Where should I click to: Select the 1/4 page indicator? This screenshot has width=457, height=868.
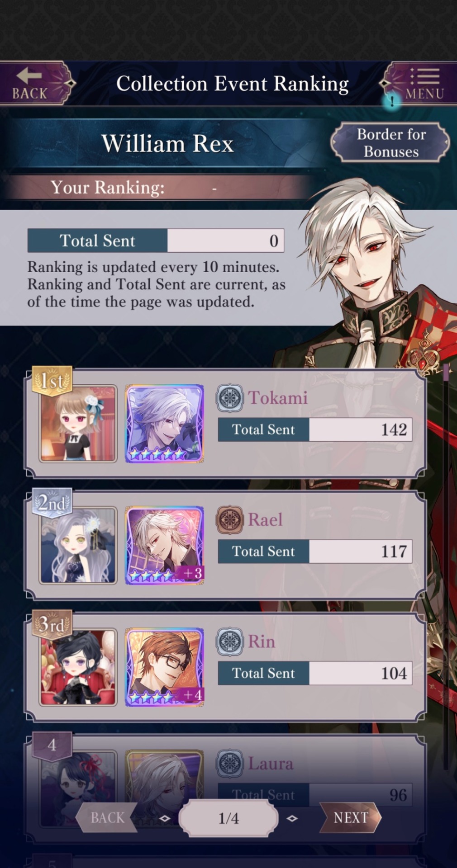(x=228, y=818)
